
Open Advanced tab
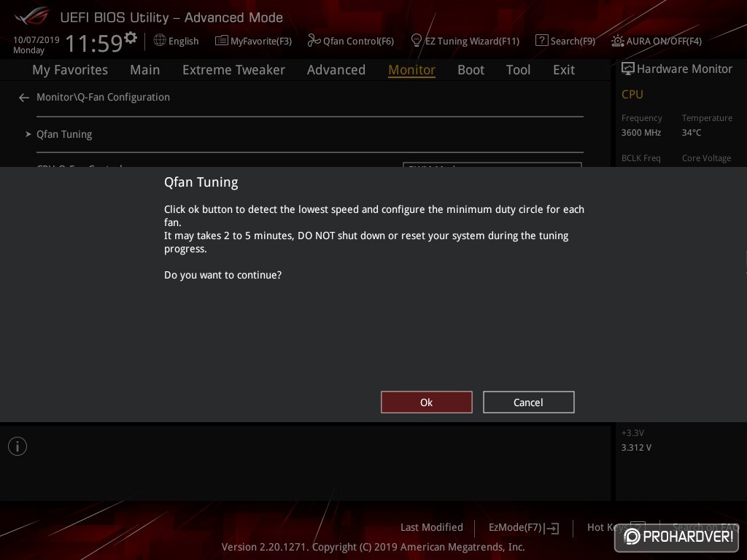coord(336,69)
